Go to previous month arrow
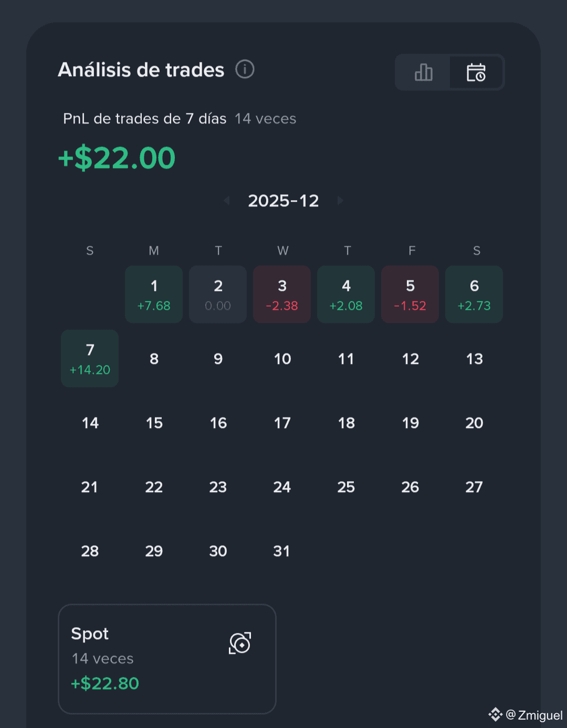 [x=227, y=200]
